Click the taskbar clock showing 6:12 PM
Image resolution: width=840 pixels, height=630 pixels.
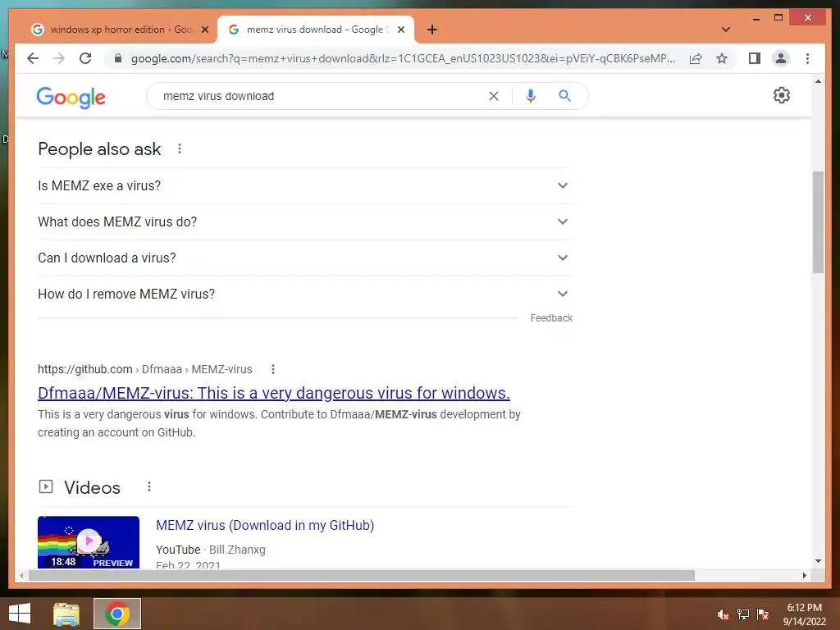(x=804, y=614)
